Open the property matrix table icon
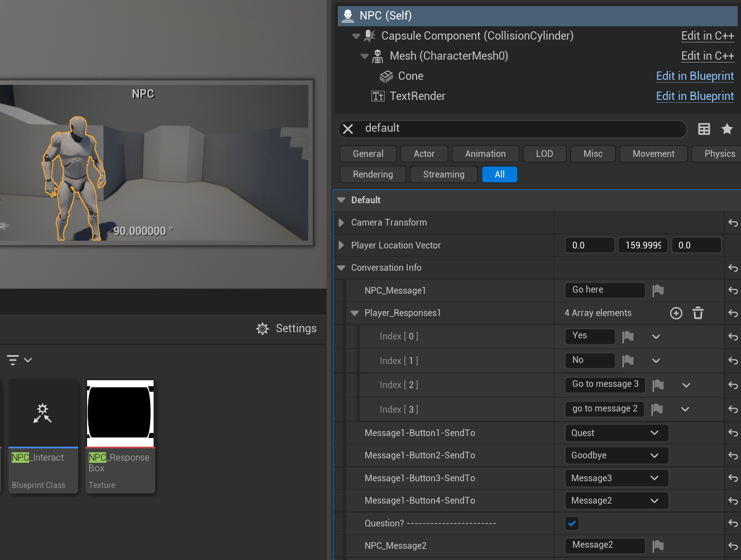The width and height of the screenshot is (741, 560). tap(704, 129)
